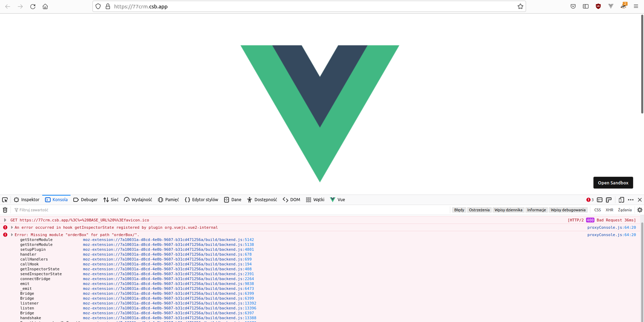Open the Sieć panel

tap(111, 199)
